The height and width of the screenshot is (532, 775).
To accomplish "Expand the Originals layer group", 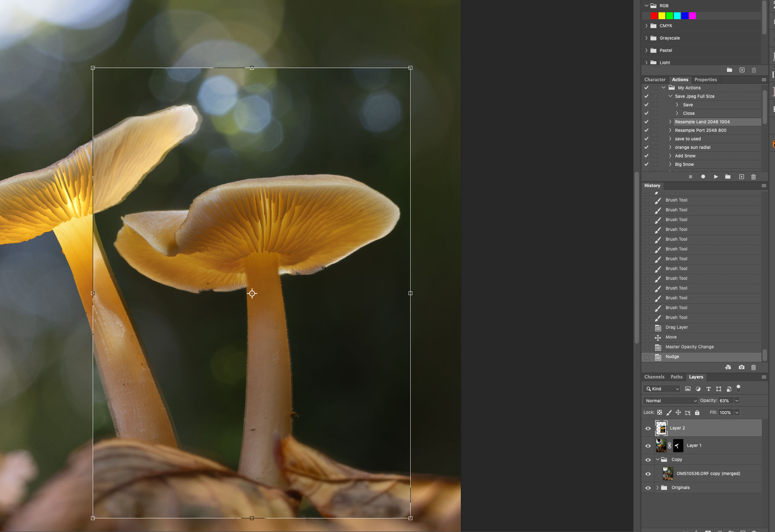I will [x=657, y=487].
